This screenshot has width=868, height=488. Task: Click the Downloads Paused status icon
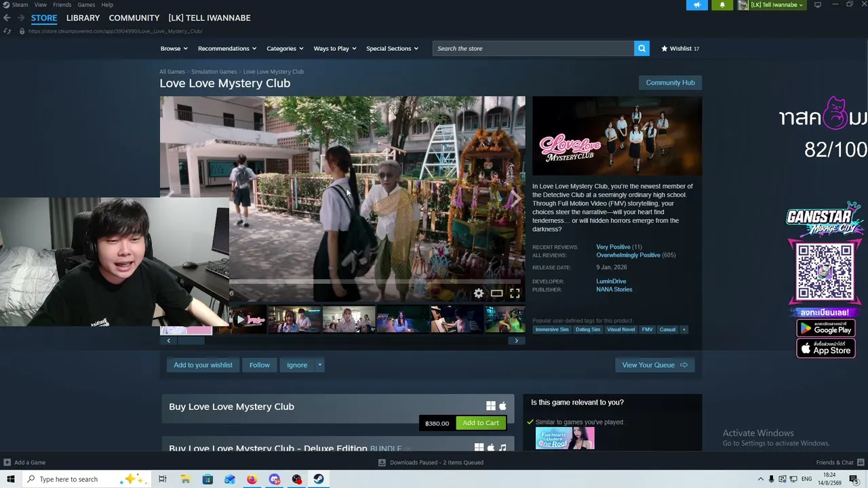[382, 462]
